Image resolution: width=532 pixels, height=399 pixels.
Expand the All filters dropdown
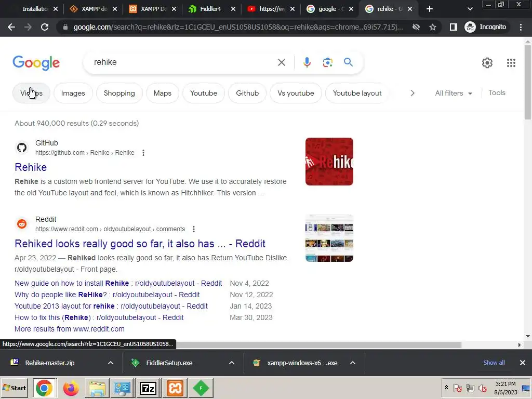coord(453,94)
